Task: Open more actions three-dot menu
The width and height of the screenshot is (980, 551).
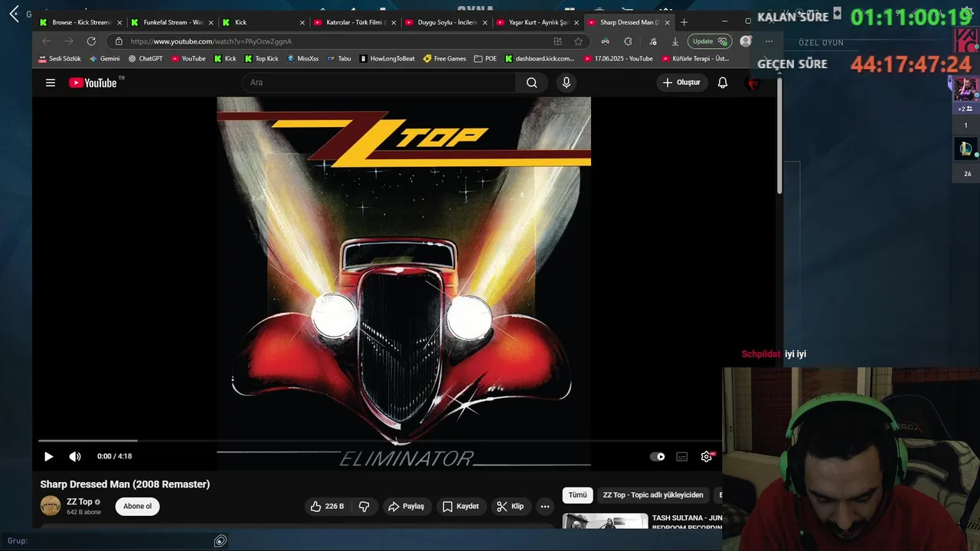Action: (545, 507)
